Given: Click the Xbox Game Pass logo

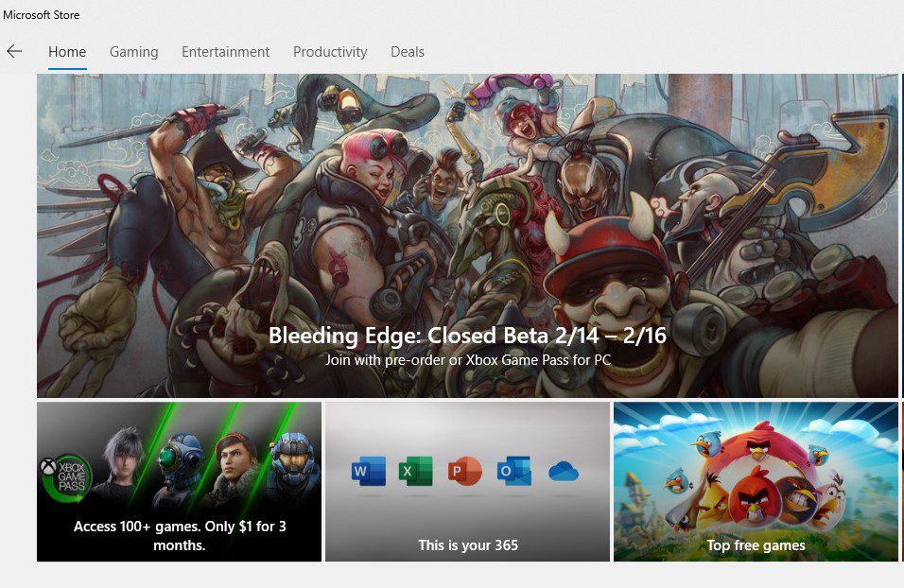Looking at the screenshot, I should point(64,476).
